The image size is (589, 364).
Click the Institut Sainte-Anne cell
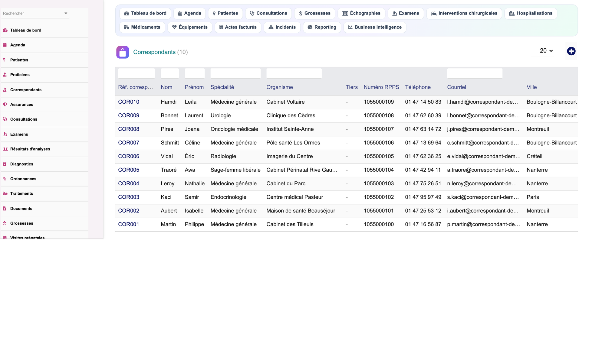(290, 129)
